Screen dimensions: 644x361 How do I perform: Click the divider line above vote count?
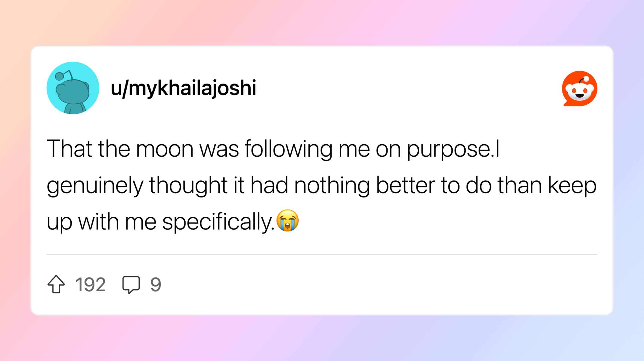click(x=322, y=254)
